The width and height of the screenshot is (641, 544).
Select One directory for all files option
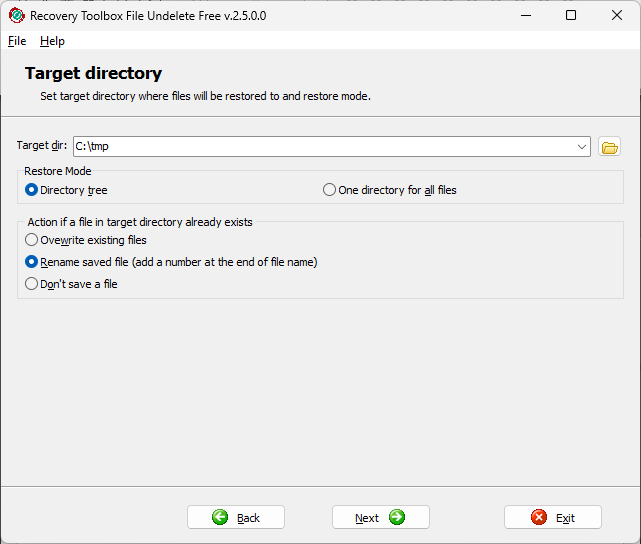[390, 190]
